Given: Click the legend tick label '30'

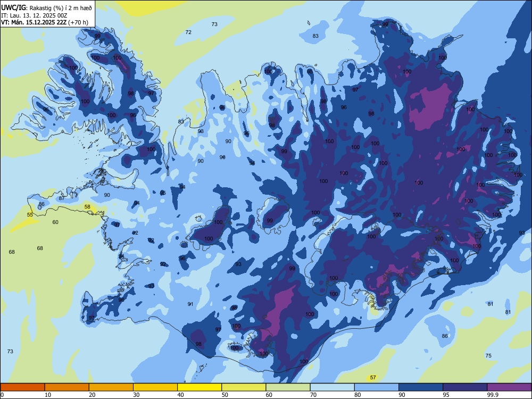Looking at the screenshot, I should (x=136, y=395).
